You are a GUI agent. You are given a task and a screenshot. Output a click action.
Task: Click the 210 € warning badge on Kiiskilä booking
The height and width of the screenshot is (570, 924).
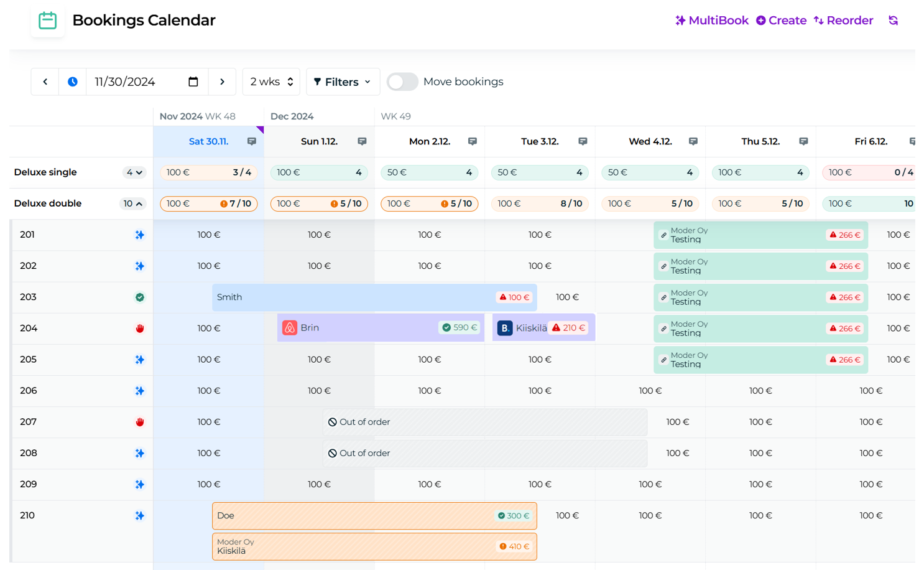pyautogui.click(x=569, y=327)
